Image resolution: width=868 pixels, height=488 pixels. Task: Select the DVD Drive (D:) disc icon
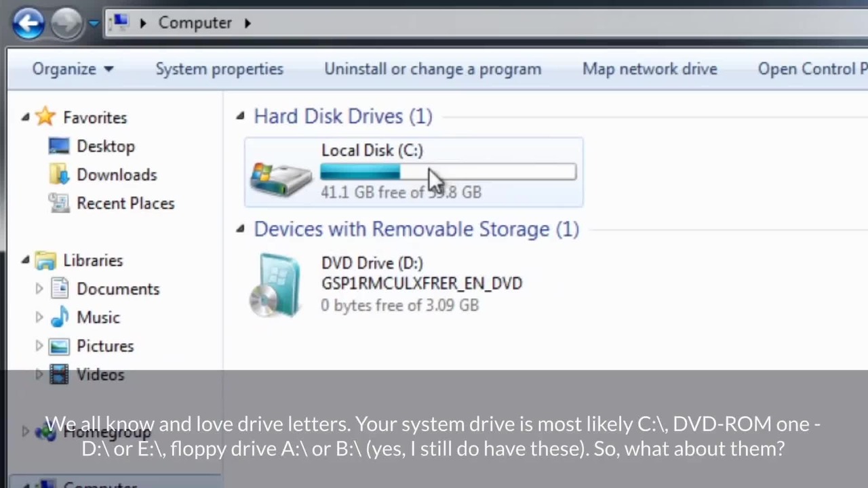[277, 285]
